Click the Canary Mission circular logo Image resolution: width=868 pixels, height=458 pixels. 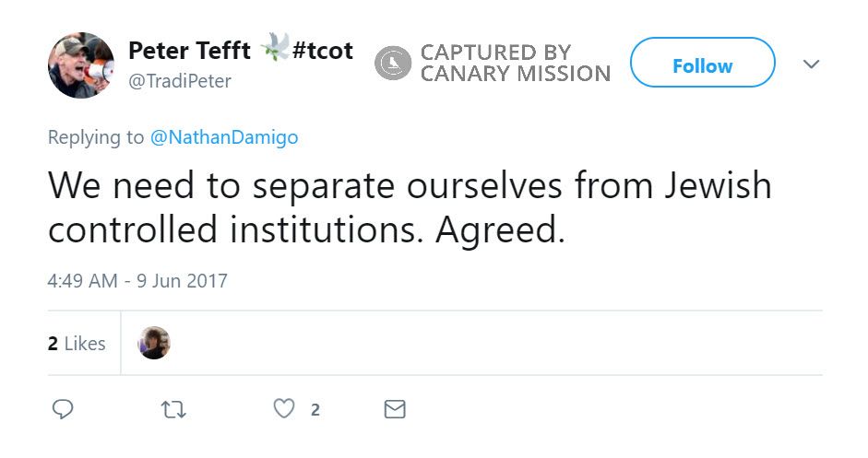click(393, 64)
